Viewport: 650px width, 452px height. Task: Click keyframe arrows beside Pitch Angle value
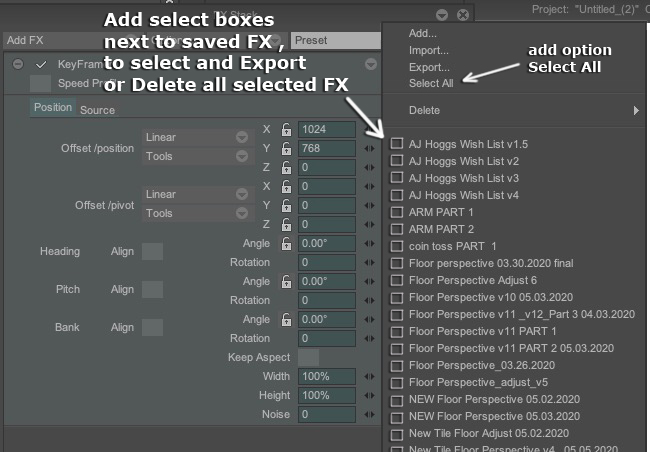[x=369, y=282]
